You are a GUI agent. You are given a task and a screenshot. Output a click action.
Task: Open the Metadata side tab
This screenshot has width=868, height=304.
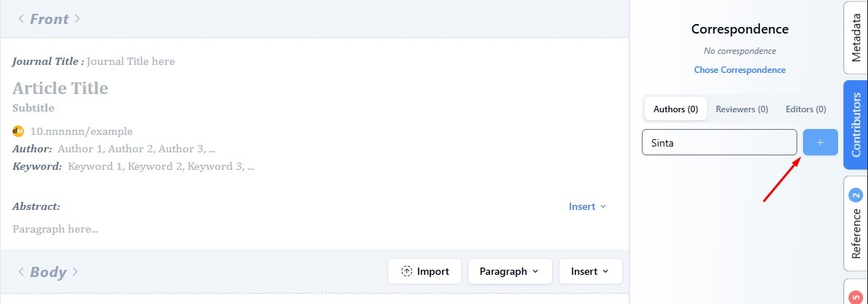[x=856, y=38]
